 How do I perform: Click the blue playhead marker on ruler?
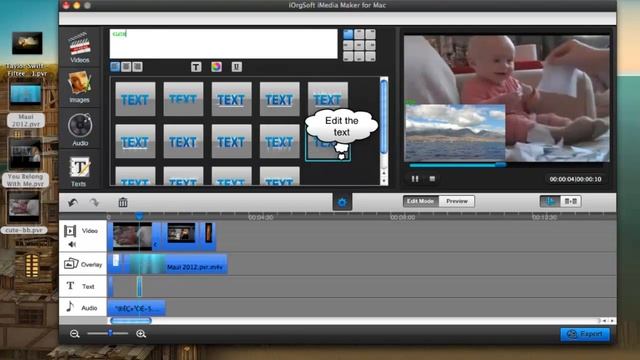(x=139, y=216)
